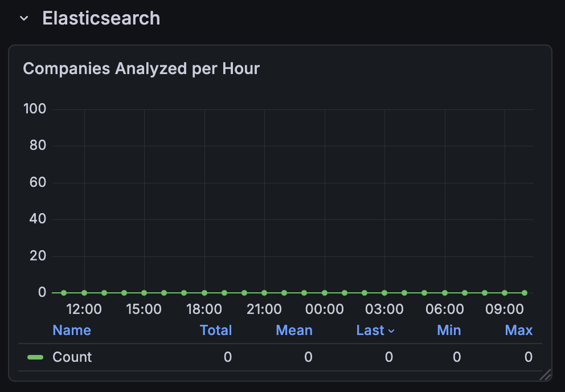
Task: Click the data point at 12:00
Action: (x=84, y=293)
